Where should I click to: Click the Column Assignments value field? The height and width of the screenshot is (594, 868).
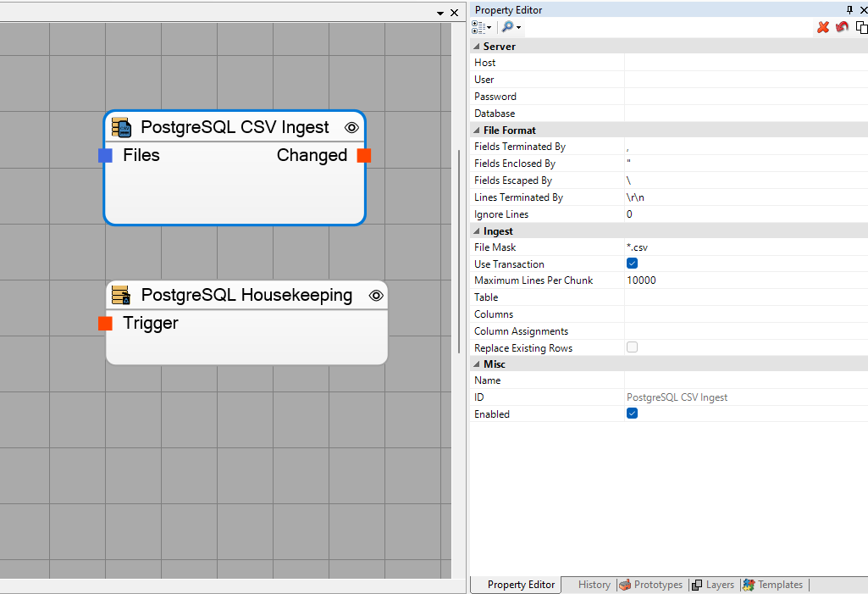coord(746,330)
